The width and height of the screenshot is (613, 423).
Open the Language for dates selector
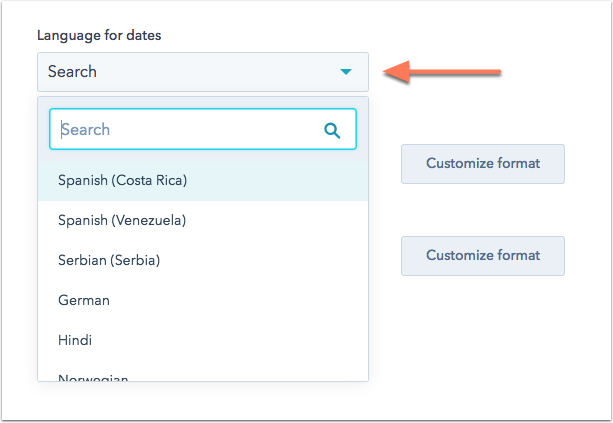[202, 72]
